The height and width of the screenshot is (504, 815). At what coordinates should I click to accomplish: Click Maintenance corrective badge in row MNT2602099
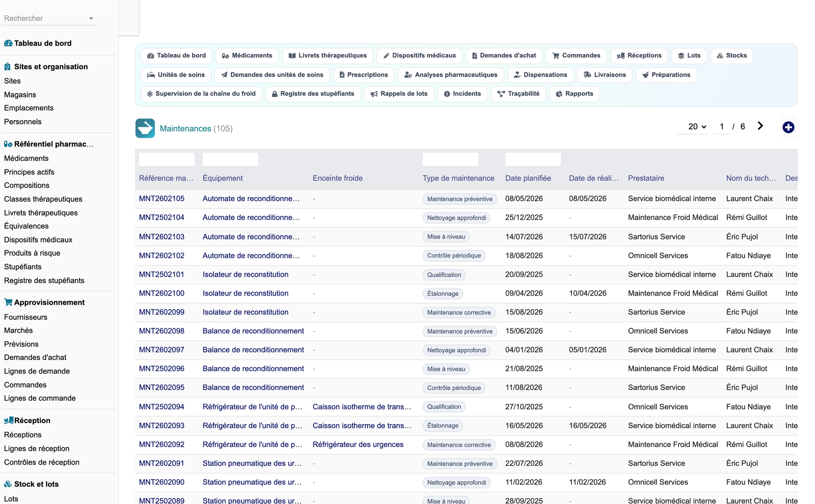(459, 312)
